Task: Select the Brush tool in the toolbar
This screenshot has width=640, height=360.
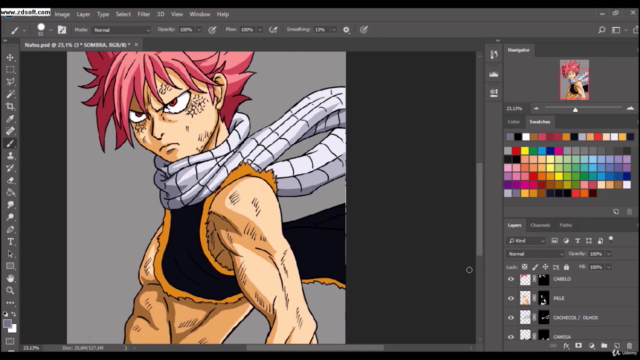Action: point(10,143)
